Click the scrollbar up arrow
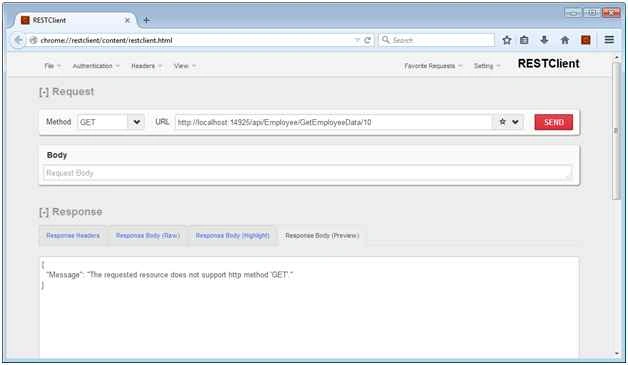This screenshot has height=365, width=628. click(x=616, y=58)
